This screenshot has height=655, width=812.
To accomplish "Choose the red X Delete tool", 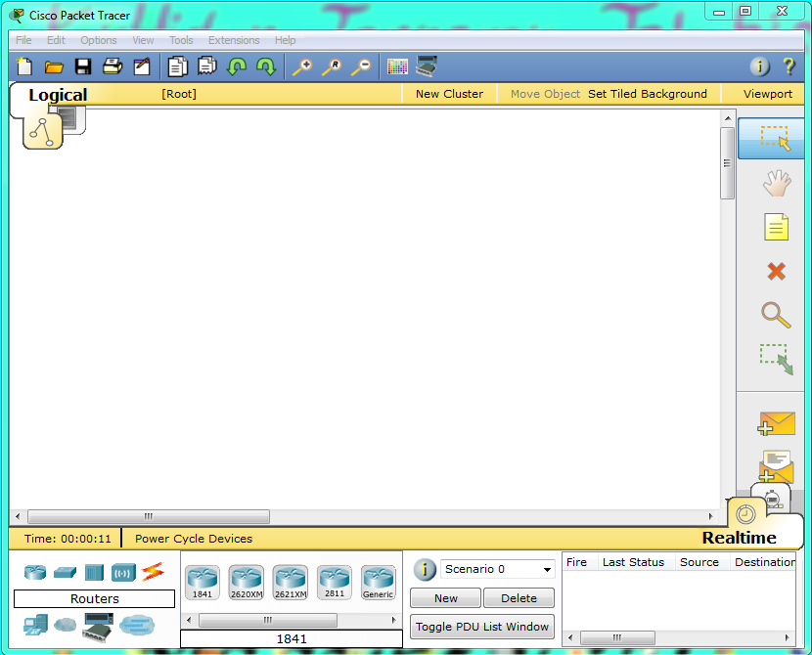I will click(x=776, y=271).
